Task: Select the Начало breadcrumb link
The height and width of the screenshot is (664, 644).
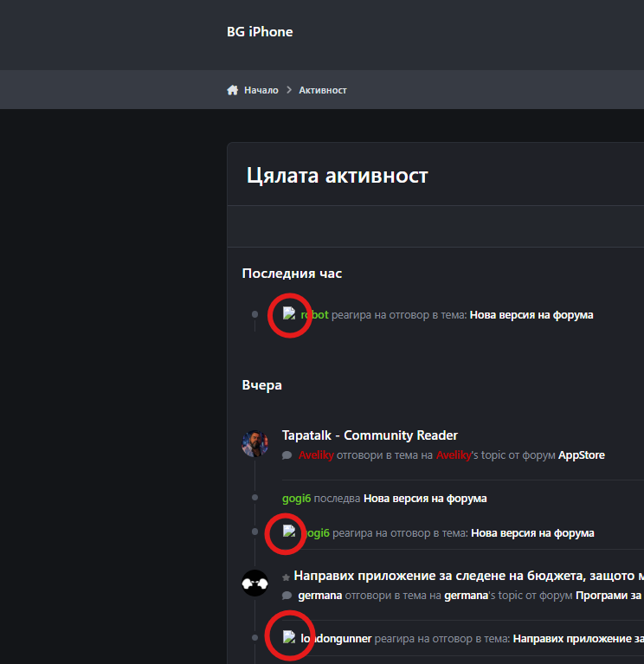Action: pos(261,90)
